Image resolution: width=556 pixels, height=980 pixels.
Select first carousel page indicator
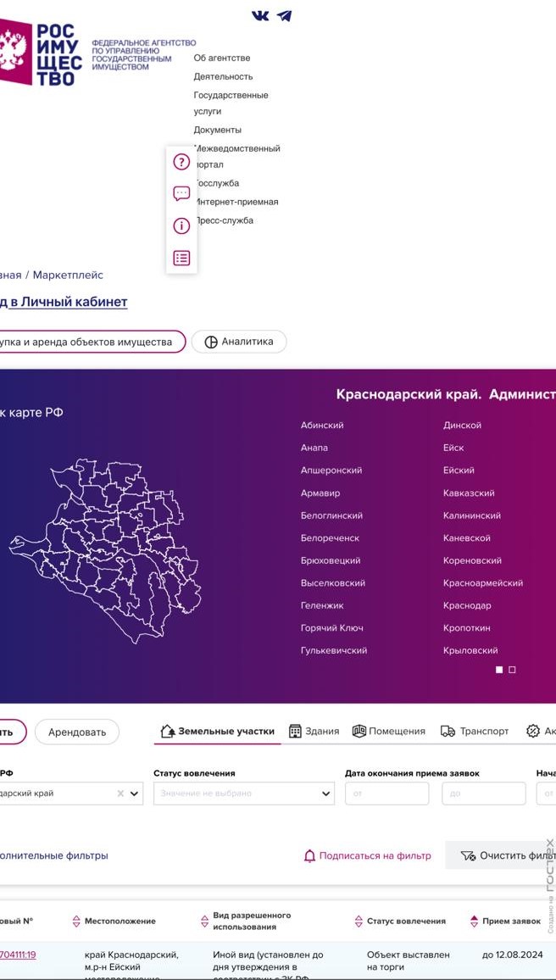click(x=499, y=670)
